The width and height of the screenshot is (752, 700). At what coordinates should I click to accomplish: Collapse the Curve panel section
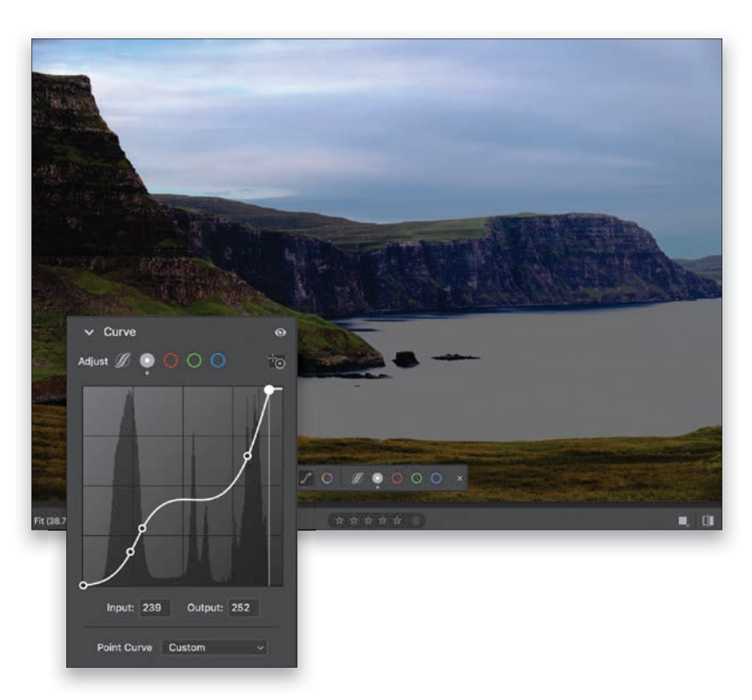pos(89,333)
